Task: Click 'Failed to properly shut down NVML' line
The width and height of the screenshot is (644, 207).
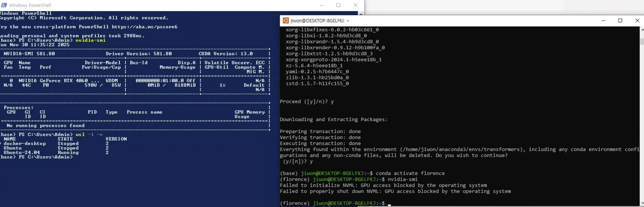Action: 395,192
